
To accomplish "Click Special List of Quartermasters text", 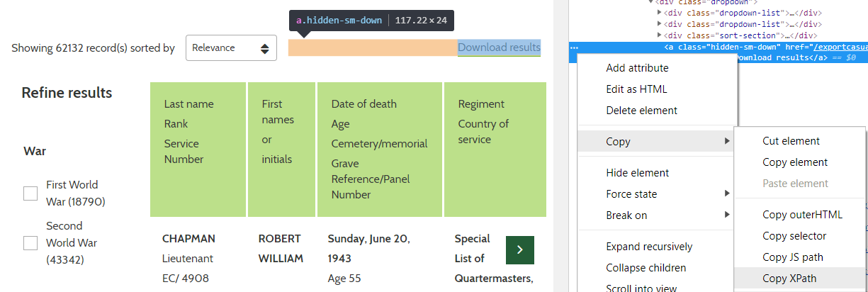I will [494, 259].
